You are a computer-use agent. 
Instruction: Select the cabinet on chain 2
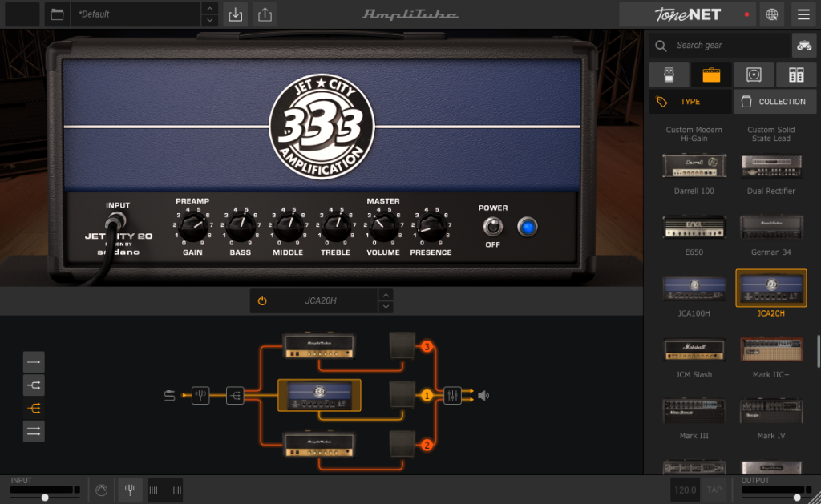click(x=402, y=445)
